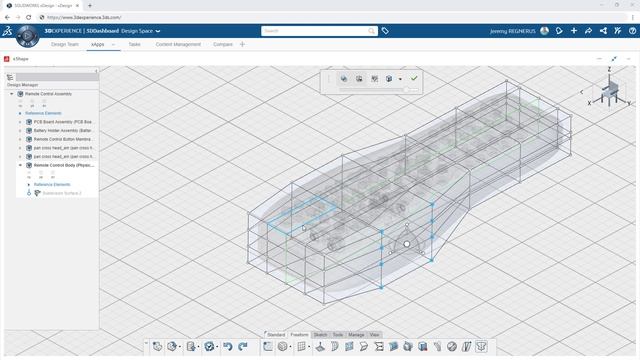Click the browser address bar
This screenshot has height=360, width=640.
pyautogui.click(x=333, y=17)
